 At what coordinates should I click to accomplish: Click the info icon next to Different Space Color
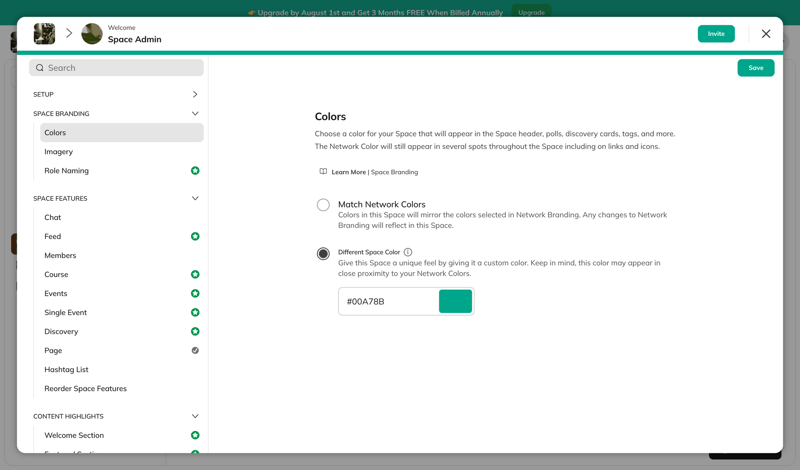(x=408, y=252)
